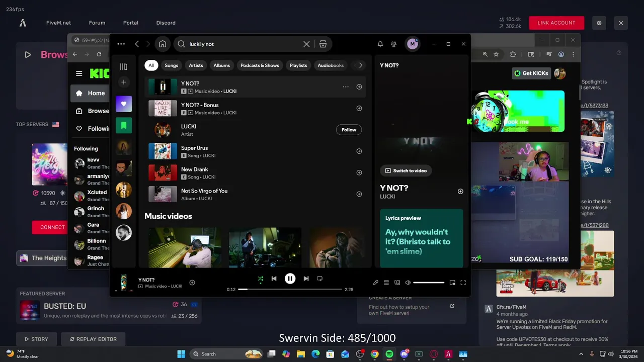Seek on the song progress bar
The width and height of the screenshot is (644, 362).
coord(290,290)
